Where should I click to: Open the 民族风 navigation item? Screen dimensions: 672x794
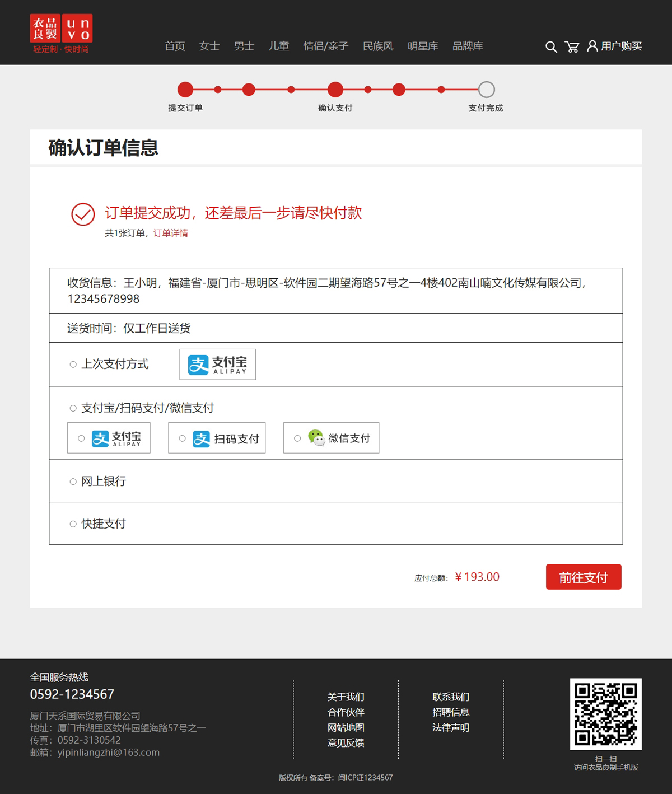(378, 46)
